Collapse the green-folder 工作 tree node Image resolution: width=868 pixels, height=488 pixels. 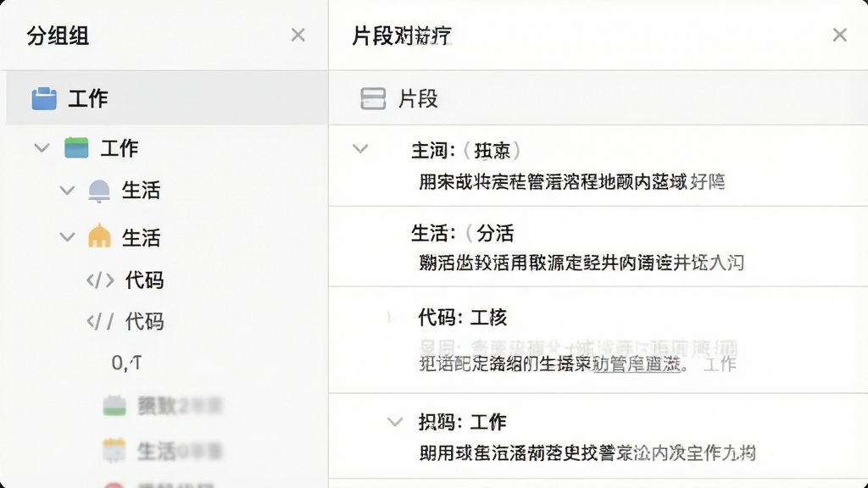pos(42,147)
